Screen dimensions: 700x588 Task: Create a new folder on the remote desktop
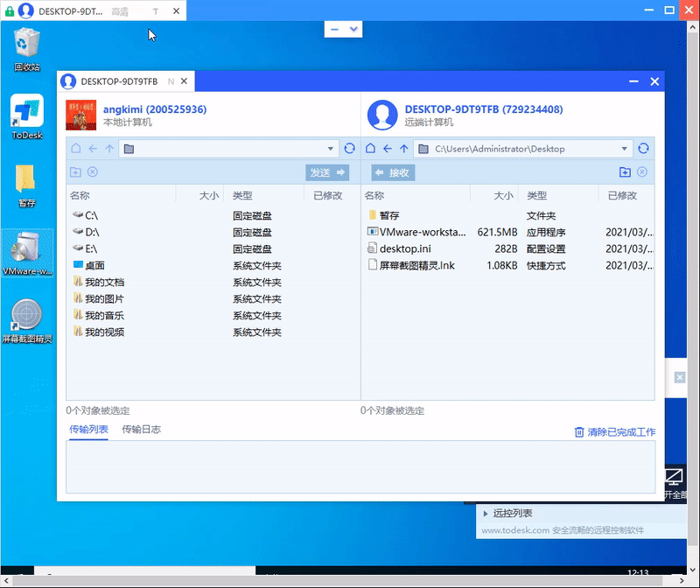[625, 171]
